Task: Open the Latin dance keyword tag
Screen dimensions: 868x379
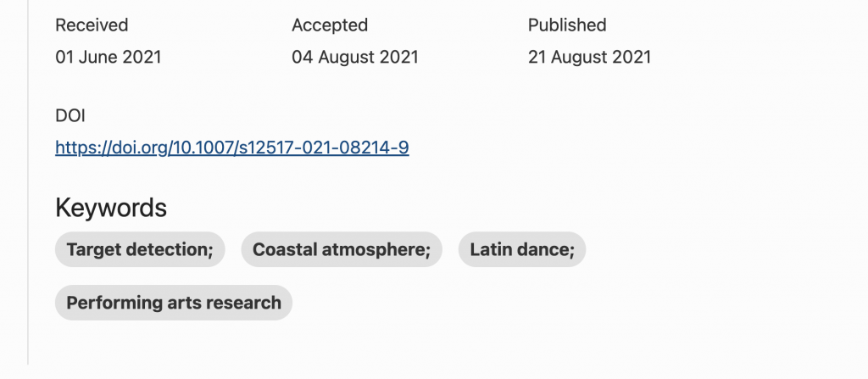Action: (x=521, y=249)
